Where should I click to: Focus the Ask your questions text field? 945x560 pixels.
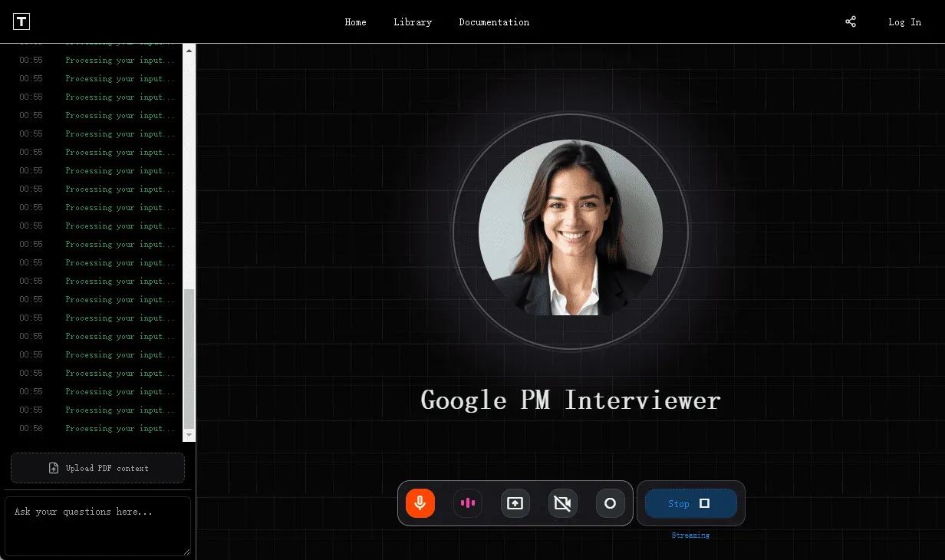(x=97, y=525)
